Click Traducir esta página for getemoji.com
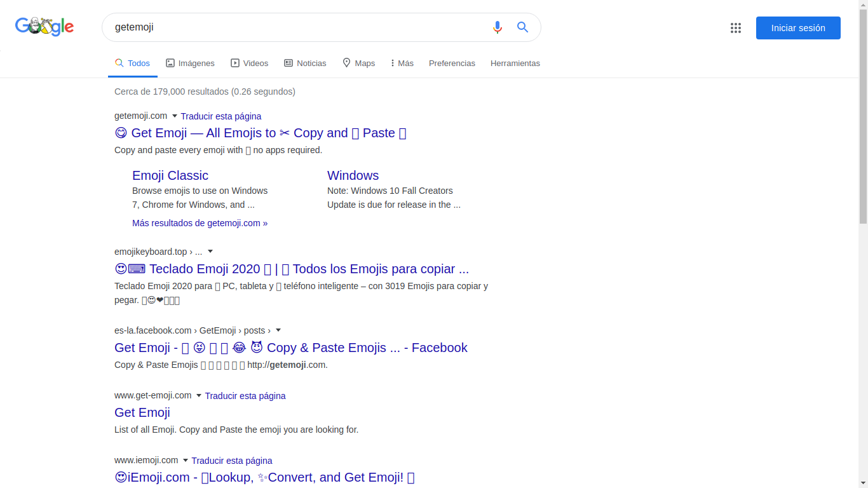 pyautogui.click(x=221, y=116)
